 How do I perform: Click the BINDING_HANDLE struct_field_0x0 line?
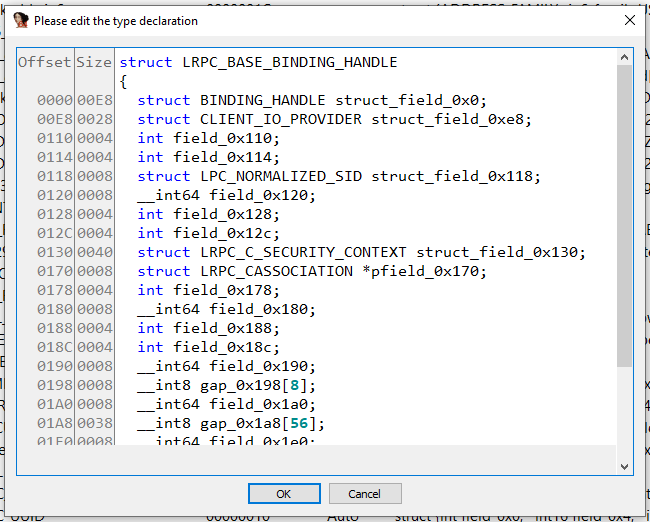click(x=312, y=100)
